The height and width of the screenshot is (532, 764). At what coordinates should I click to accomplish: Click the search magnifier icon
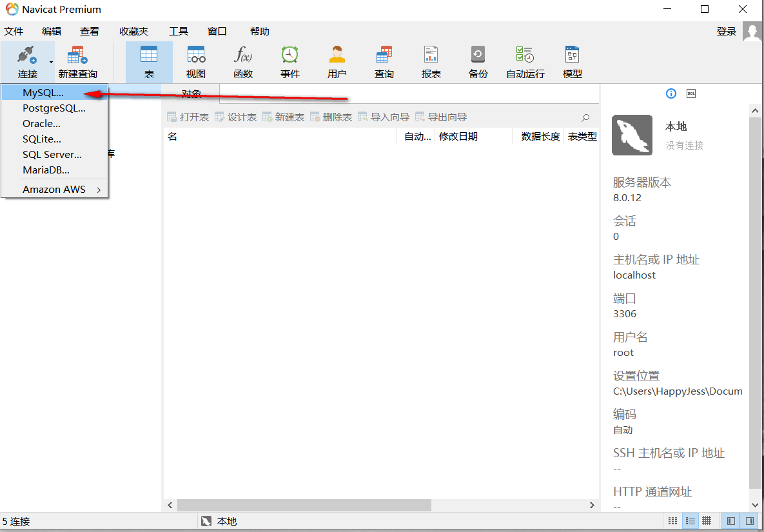[585, 117]
